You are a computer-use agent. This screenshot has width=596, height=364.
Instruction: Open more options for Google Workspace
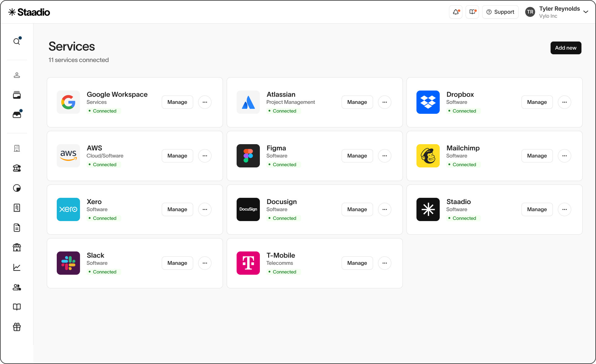[205, 102]
